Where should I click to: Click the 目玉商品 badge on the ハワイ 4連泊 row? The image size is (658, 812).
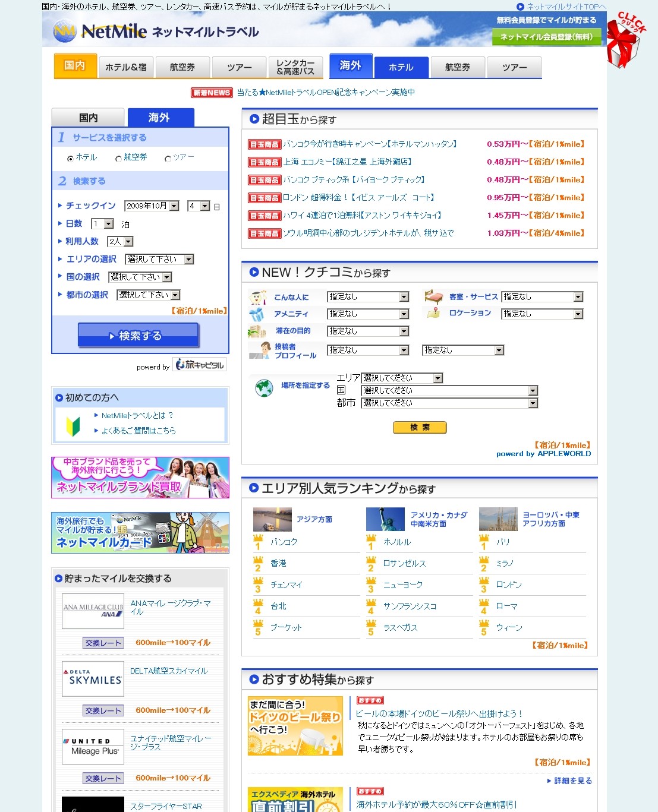tap(264, 216)
